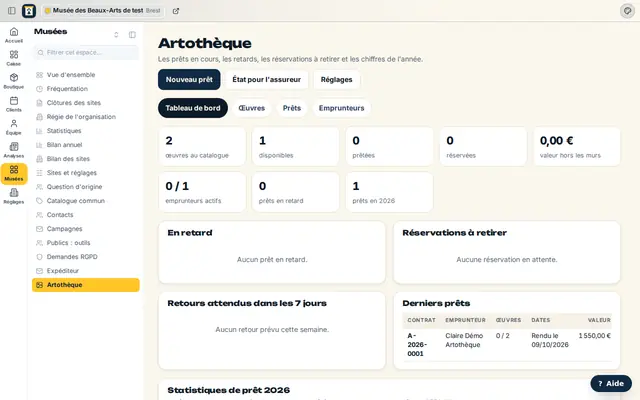Switch to the Emprunteurs tab
Viewport: 640px width, 400px height.
pos(341,108)
